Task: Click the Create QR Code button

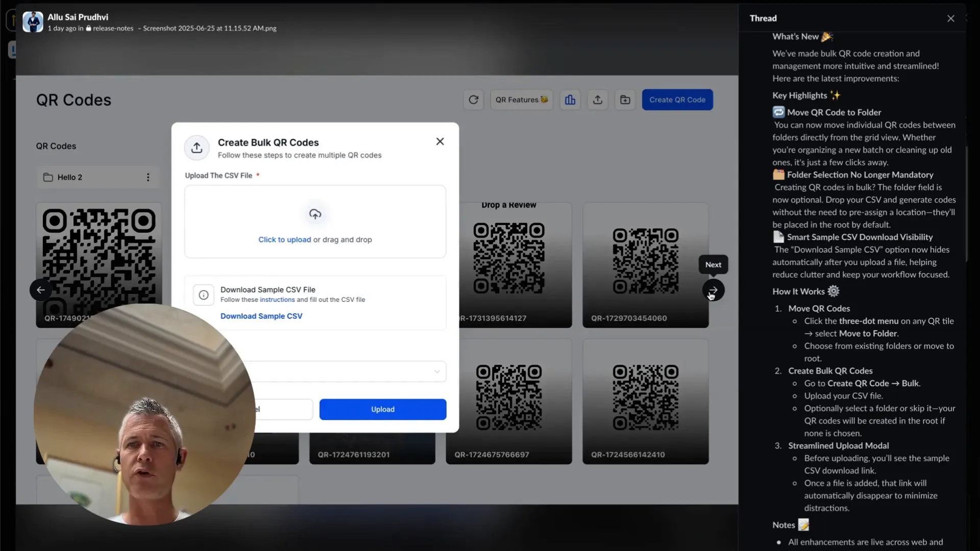Action: point(677,100)
